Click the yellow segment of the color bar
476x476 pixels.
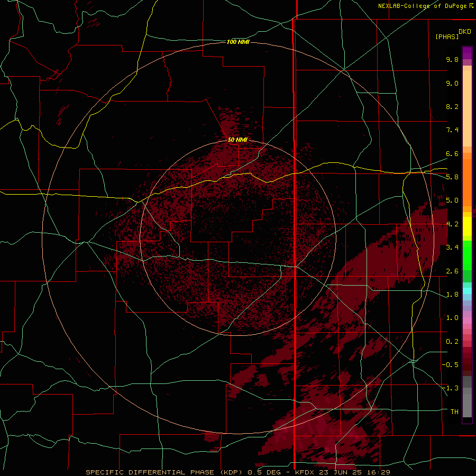point(467,226)
